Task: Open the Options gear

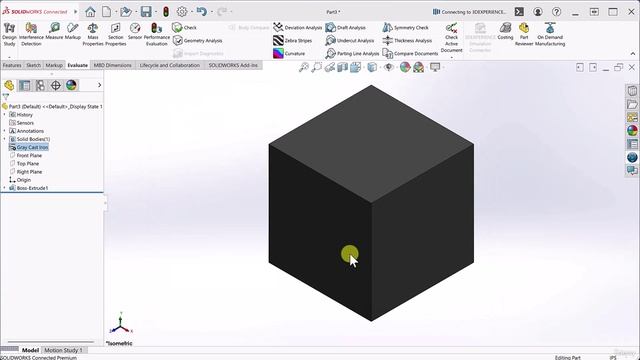Action: [x=182, y=12]
